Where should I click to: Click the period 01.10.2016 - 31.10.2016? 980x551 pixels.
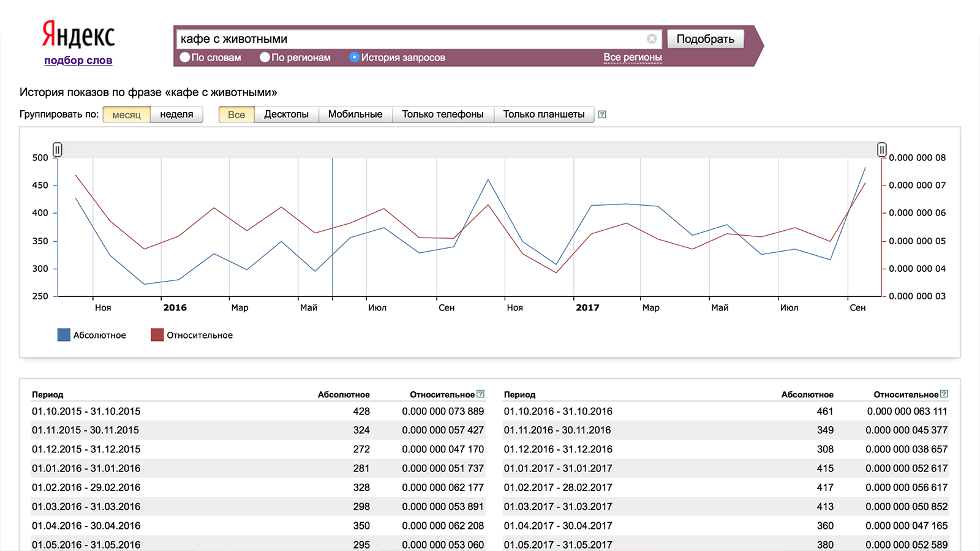(558, 411)
